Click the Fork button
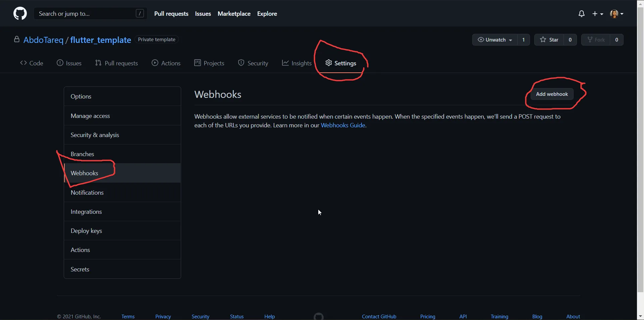 tap(596, 40)
